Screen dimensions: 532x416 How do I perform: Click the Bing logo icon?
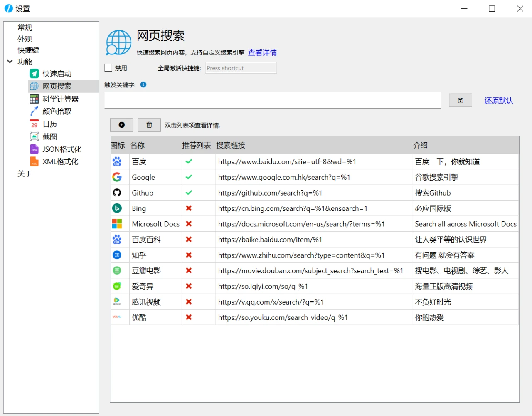117,208
